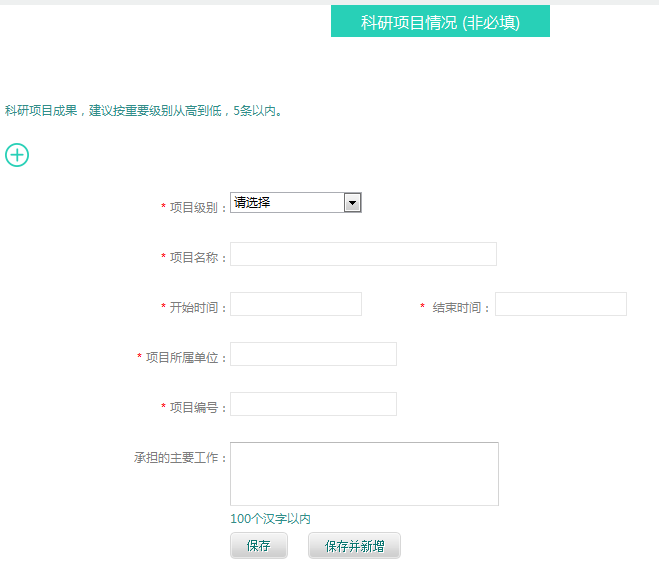659x572 pixels.
Task: Select the 科研项目情况 (非必填) header tab
Action: click(440, 21)
